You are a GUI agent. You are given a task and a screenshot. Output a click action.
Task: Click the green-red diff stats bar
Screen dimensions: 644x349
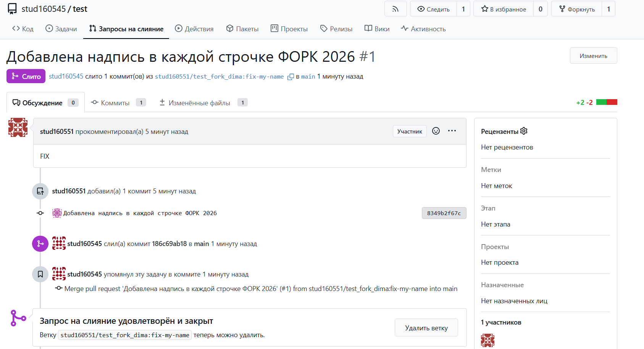point(607,102)
